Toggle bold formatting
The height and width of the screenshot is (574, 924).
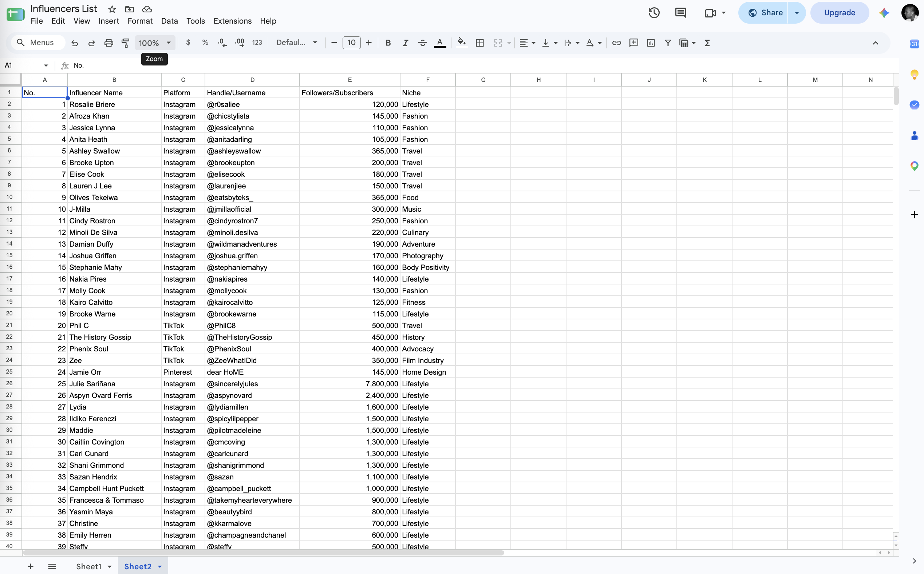[x=388, y=43]
